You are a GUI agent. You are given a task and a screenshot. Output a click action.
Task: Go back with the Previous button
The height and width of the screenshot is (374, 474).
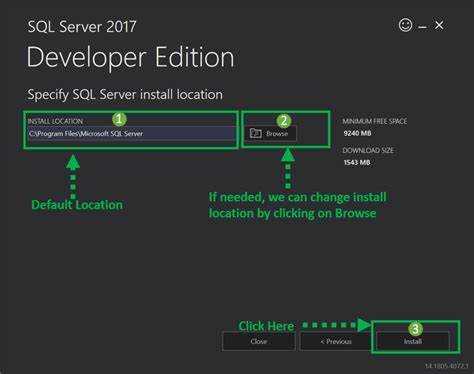pos(336,341)
